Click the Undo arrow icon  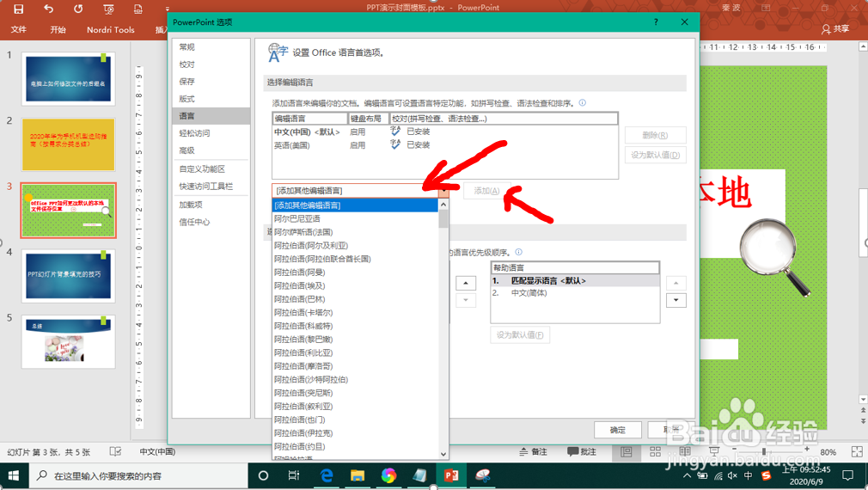49,9
